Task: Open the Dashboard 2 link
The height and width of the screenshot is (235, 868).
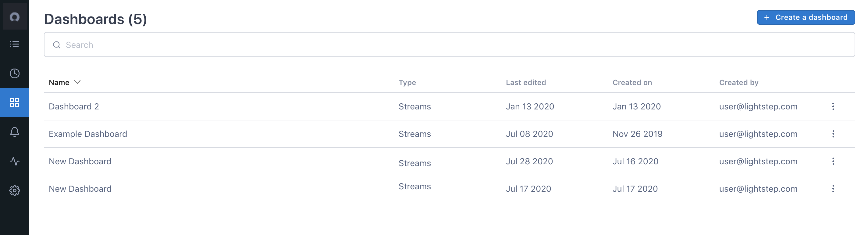Action: click(x=74, y=107)
